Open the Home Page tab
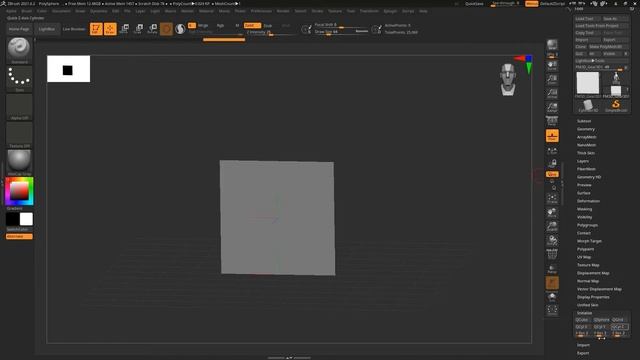640x360 pixels. click(19, 29)
